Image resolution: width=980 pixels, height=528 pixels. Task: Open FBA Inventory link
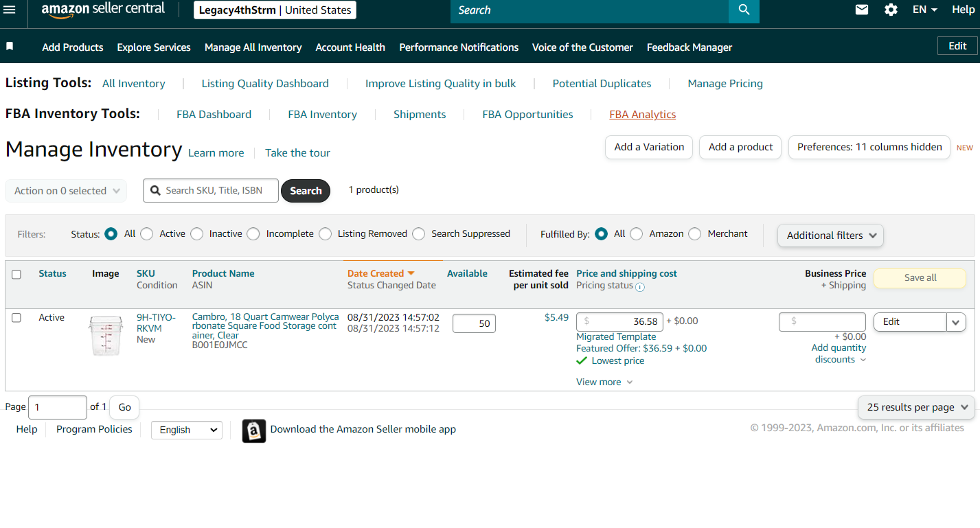[x=323, y=115]
